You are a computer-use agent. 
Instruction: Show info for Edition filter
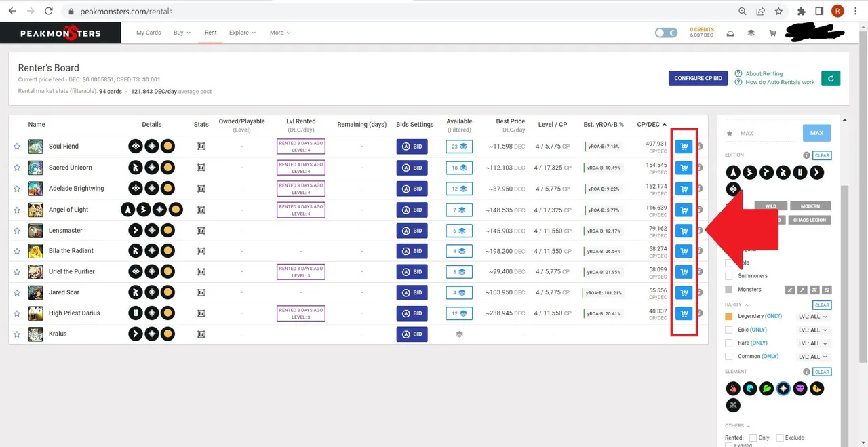806,155
